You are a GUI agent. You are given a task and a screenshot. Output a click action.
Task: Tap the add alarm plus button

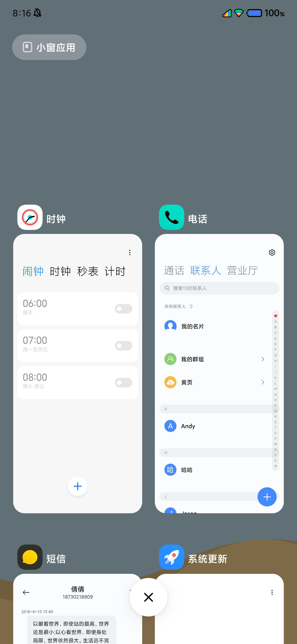(x=78, y=486)
